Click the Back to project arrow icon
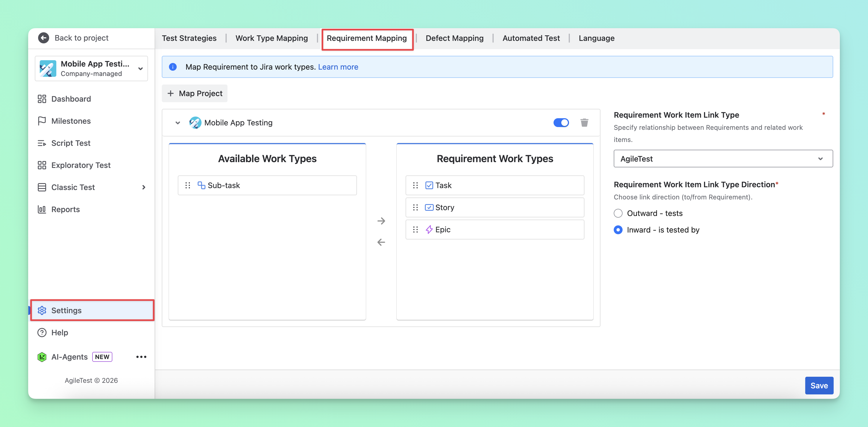Screen dimensions: 868x427 point(43,38)
